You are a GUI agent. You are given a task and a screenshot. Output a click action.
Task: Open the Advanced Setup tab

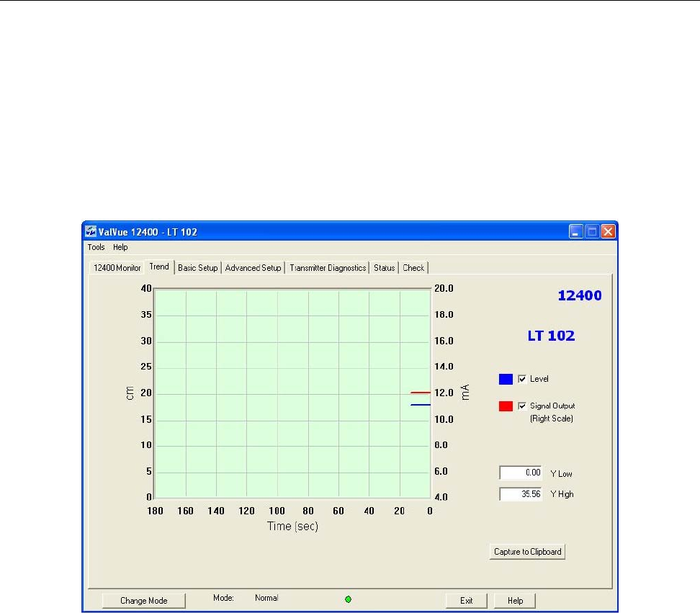(253, 268)
